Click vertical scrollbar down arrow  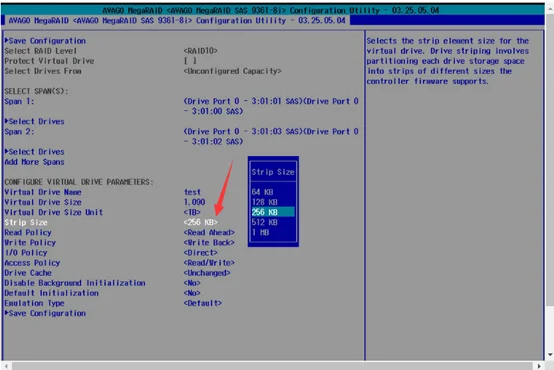[x=550, y=354]
